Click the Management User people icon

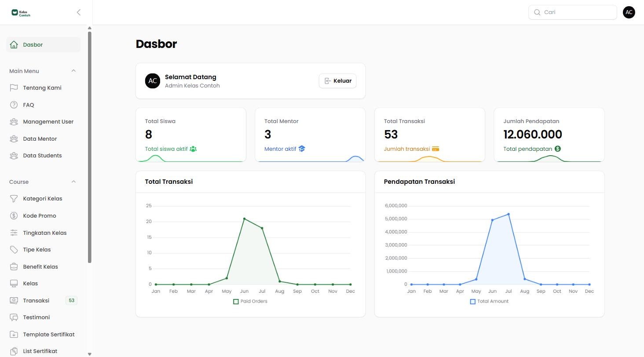tap(14, 122)
